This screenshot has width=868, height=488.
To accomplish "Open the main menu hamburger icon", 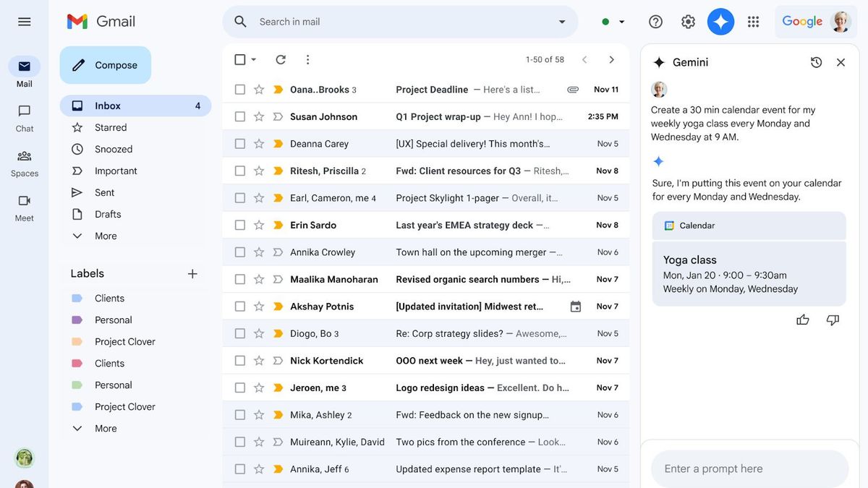I will 24,22.
